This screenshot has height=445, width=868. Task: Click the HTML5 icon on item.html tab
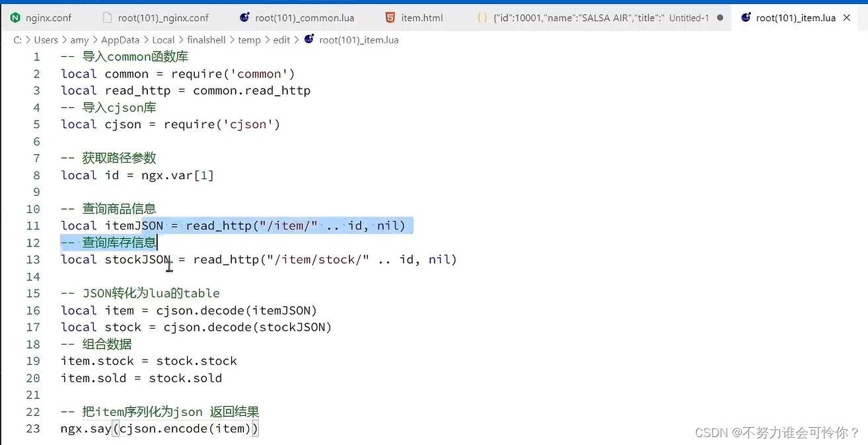point(390,18)
